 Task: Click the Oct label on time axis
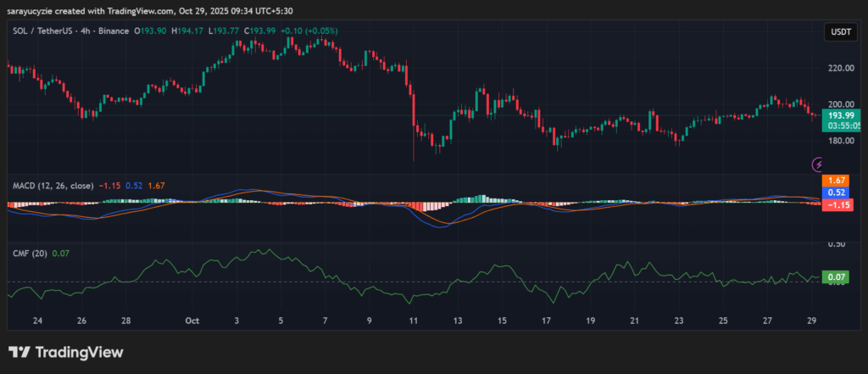pos(192,321)
